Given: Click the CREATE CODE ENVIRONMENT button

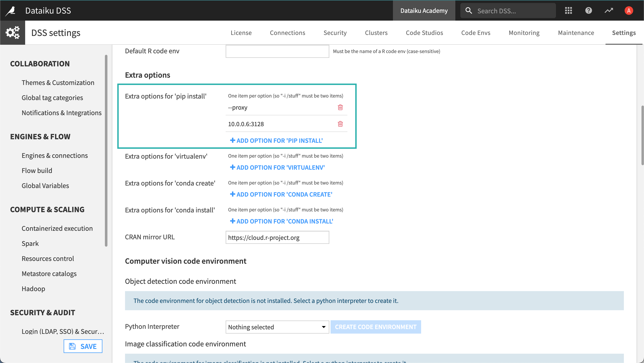Looking at the screenshot, I should click(375, 327).
